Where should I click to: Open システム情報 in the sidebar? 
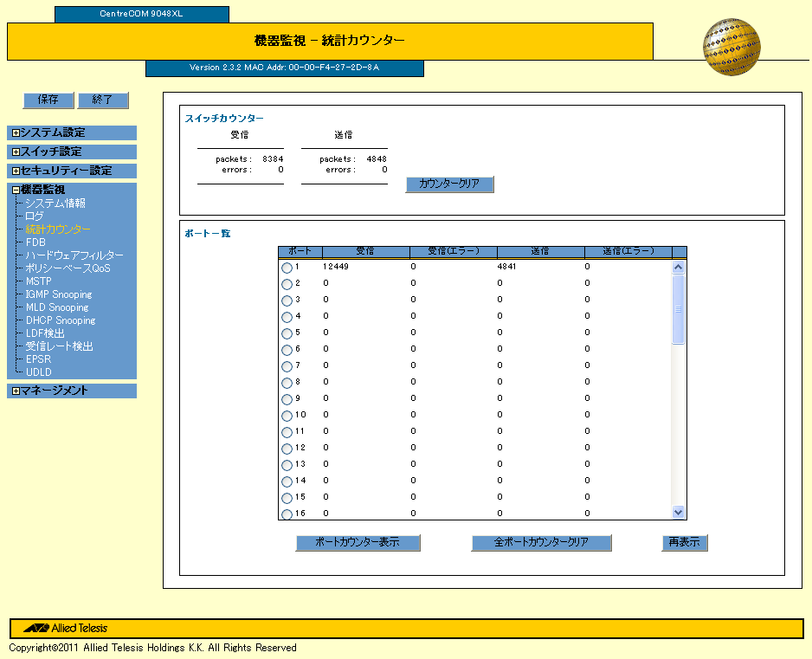55,204
